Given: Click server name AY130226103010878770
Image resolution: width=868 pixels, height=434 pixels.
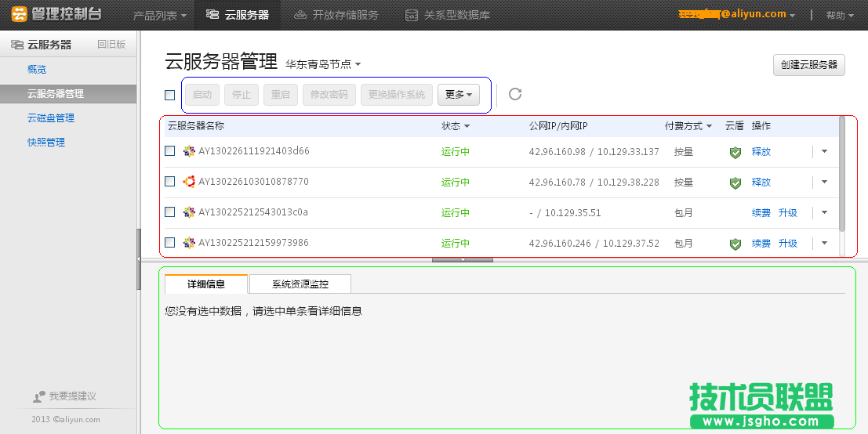Looking at the screenshot, I should pyautogui.click(x=253, y=181).
